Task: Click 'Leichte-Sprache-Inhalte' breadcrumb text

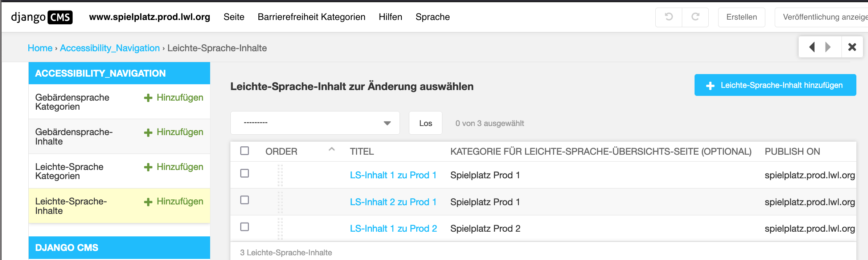Action: (217, 48)
